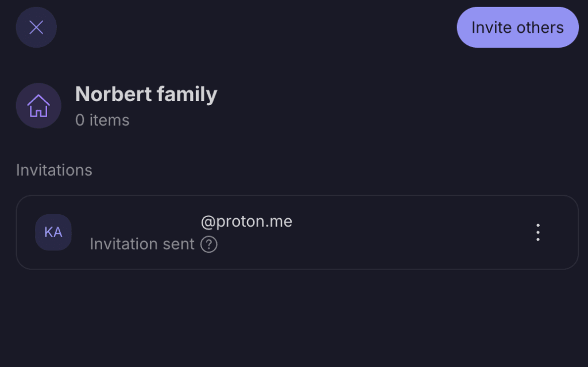Click empty space inside the invitation card
Image resolution: width=588 pixels, height=367 pixels.
point(390,232)
